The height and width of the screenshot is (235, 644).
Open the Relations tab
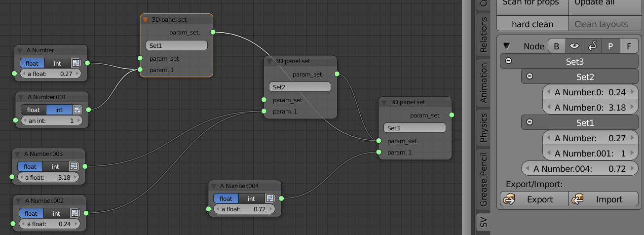tap(484, 35)
